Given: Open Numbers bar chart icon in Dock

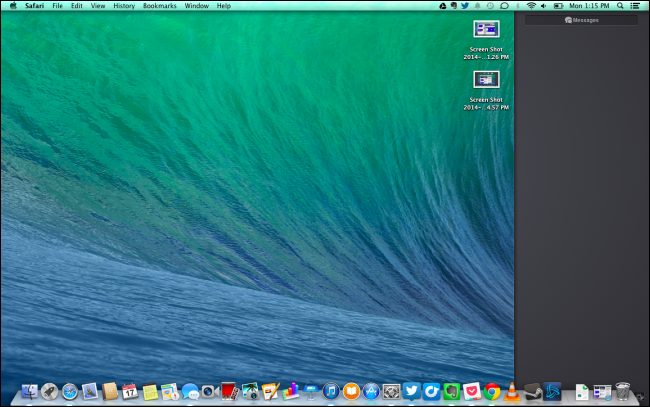Looking at the screenshot, I should point(291,391).
